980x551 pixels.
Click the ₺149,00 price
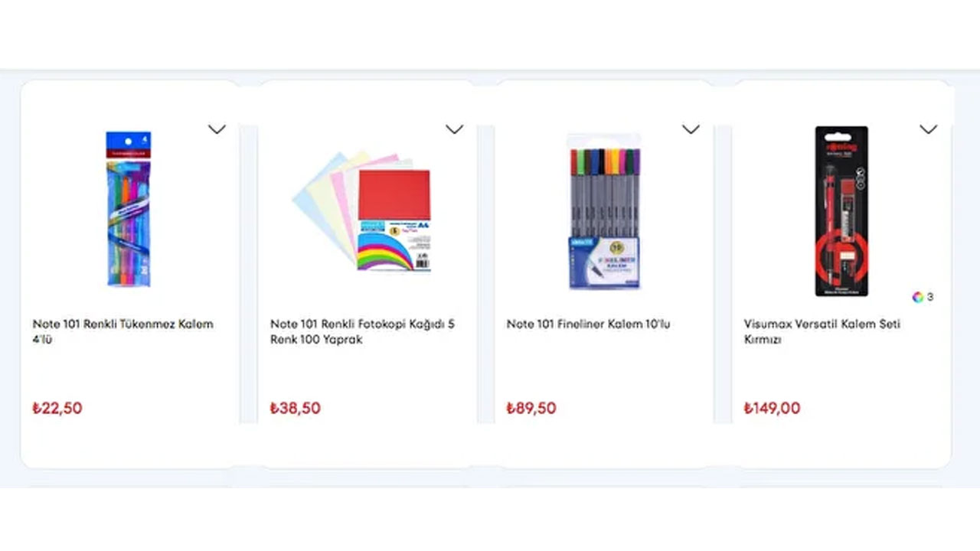772,408
